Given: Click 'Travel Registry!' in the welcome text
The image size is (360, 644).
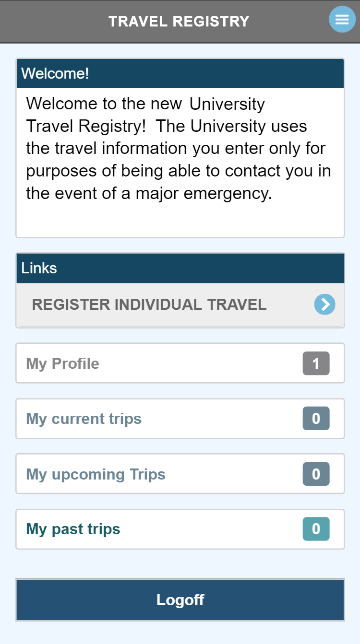Looking at the screenshot, I should click(86, 126).
